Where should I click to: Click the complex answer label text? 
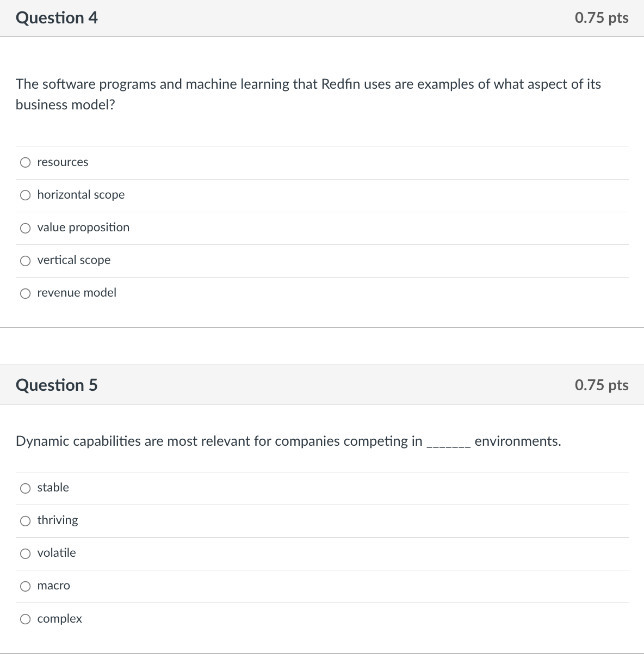tap(59, 618)
